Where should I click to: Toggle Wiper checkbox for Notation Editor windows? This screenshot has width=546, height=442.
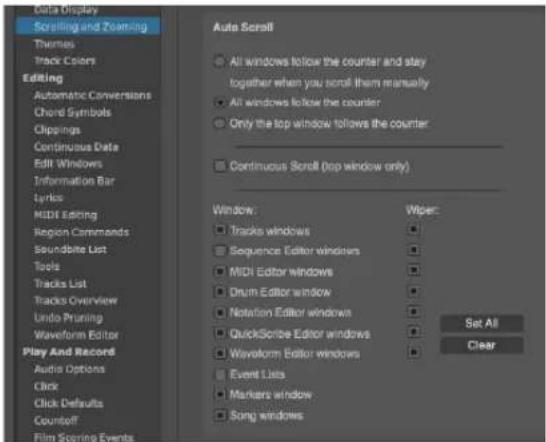point(414,311)
